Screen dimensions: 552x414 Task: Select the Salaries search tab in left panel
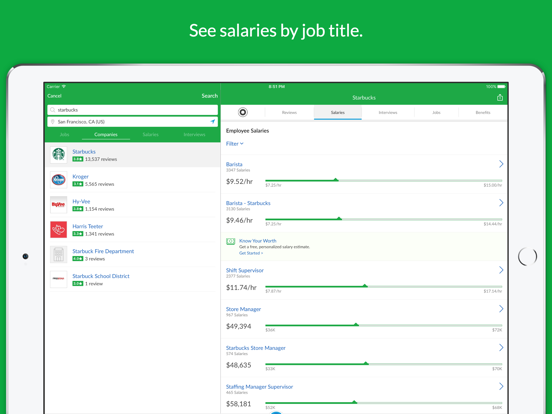[x=151, y=134]
